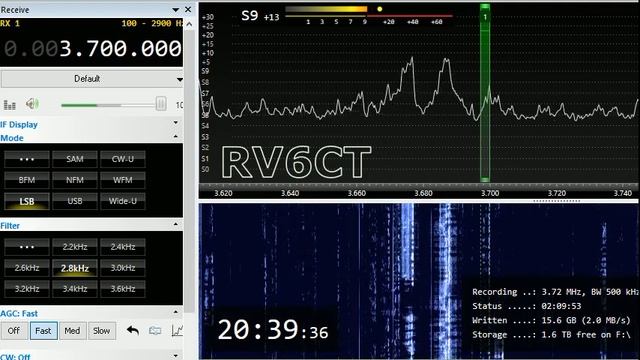
Task: Select BFM mode
Action: [x=27, y=180]
